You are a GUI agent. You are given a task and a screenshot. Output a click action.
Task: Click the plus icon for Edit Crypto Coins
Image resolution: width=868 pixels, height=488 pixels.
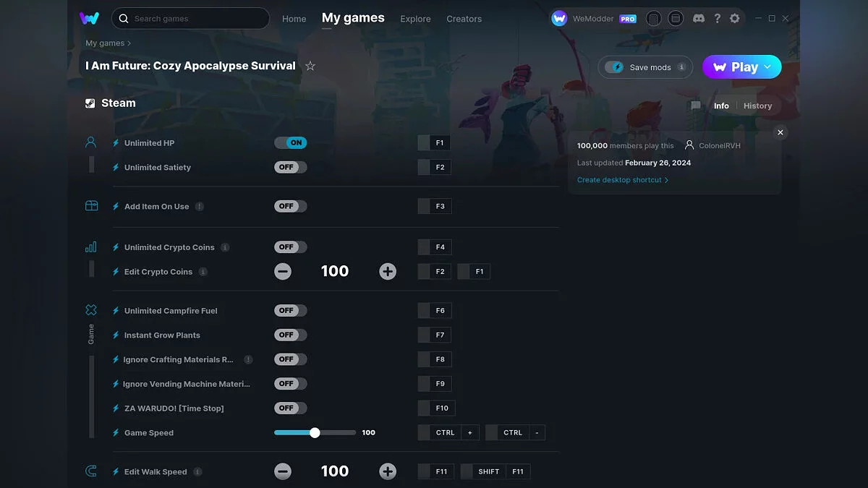[x=388, y=272]
